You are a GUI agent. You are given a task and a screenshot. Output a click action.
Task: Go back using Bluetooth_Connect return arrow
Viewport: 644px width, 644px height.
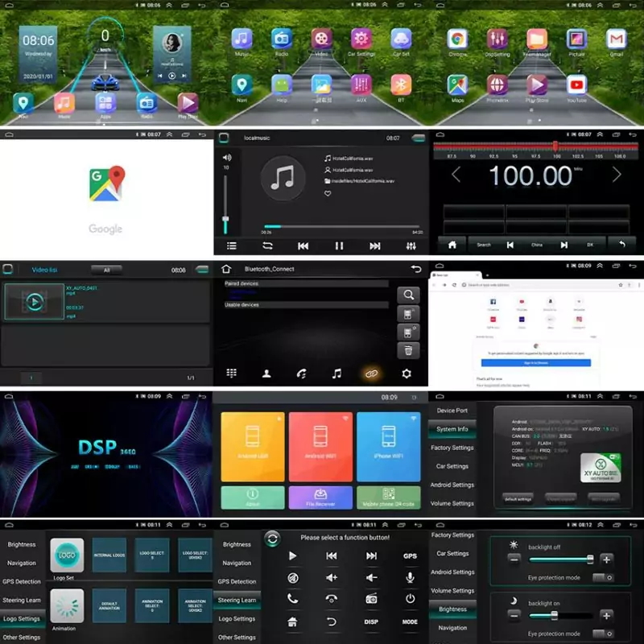coord(416,269)
